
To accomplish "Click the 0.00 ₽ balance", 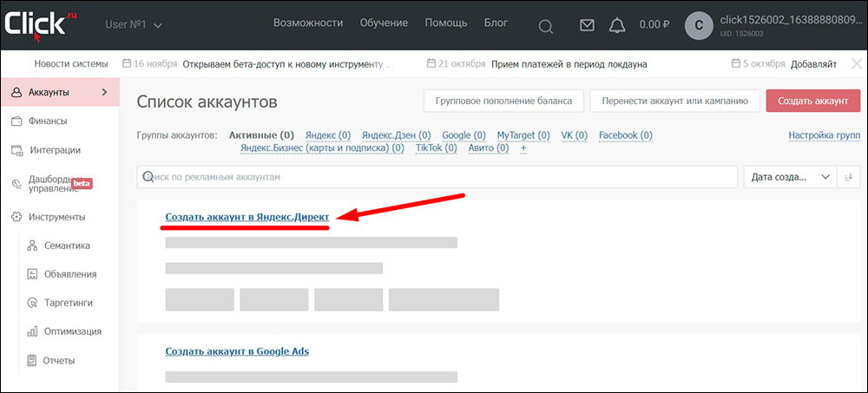I will coord(654,25).
